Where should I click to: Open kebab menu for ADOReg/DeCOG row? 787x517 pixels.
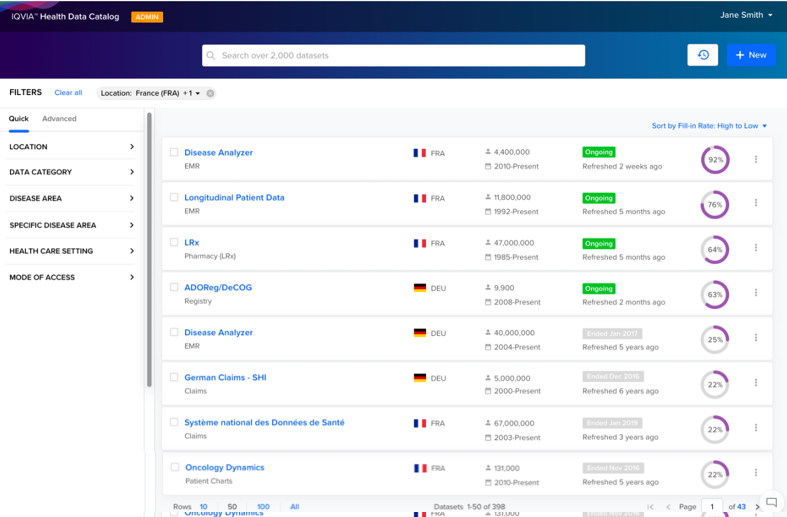(755, 292)
